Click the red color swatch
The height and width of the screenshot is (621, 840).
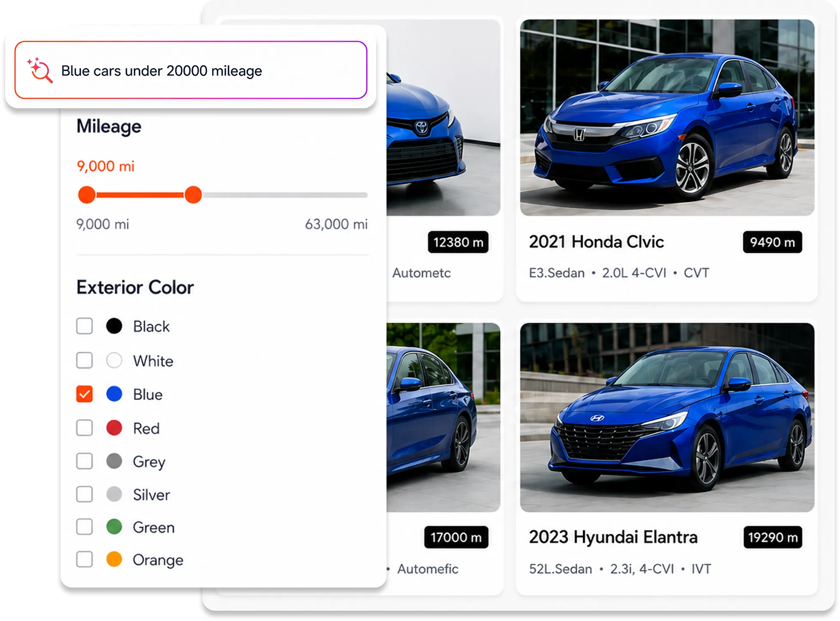click(x=114, y=428)
